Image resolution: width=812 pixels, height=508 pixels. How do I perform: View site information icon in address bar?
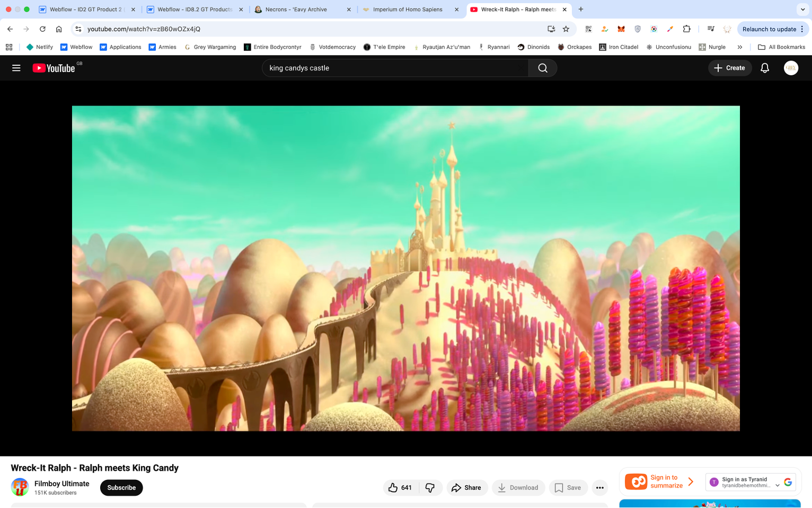click(78, 29)
